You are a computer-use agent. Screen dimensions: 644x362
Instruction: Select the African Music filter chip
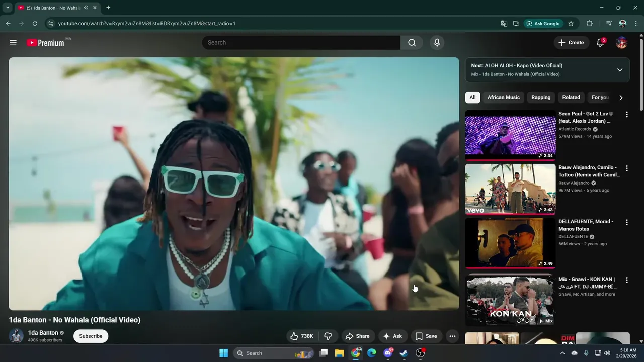[x=503, y=98]
